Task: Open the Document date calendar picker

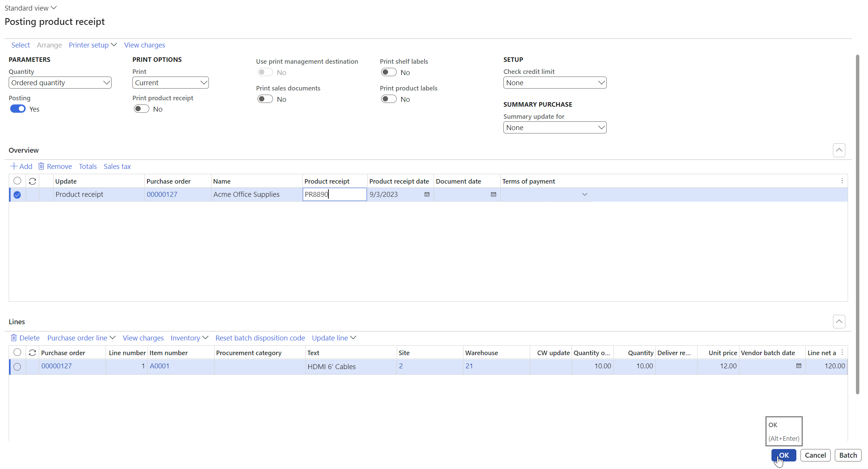Action: 493,195
